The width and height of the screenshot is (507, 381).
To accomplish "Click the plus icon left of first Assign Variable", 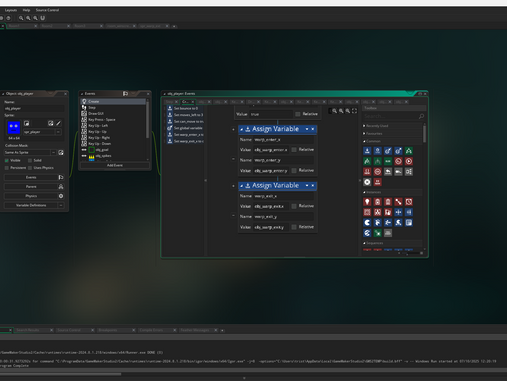I will point(233,129).
